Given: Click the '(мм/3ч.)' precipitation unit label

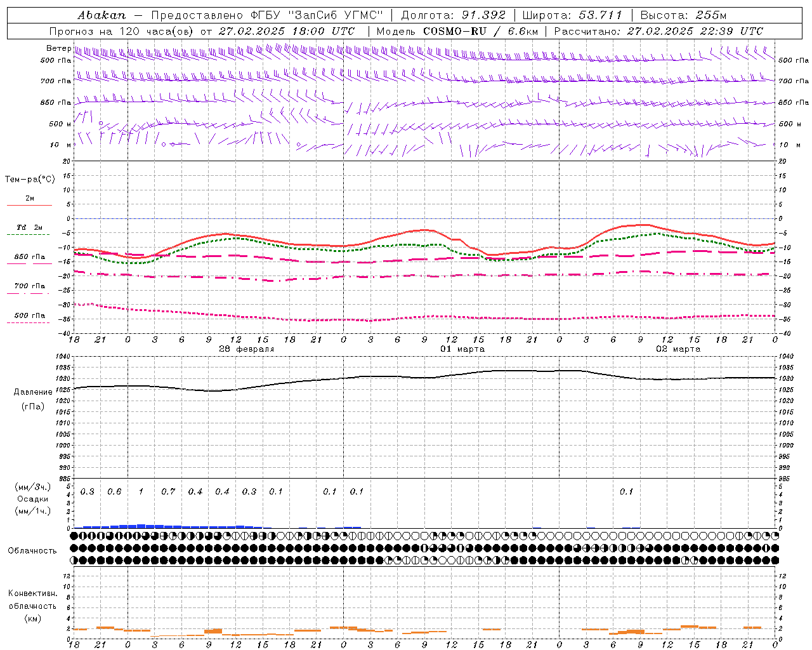Looking at the screenshot, I should (33, 487).
